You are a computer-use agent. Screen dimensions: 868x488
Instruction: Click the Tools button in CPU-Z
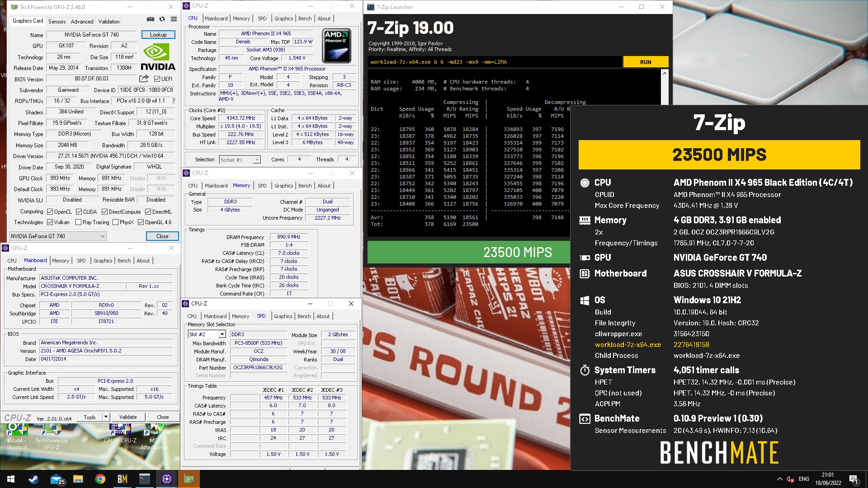click(x=90, y=417)
